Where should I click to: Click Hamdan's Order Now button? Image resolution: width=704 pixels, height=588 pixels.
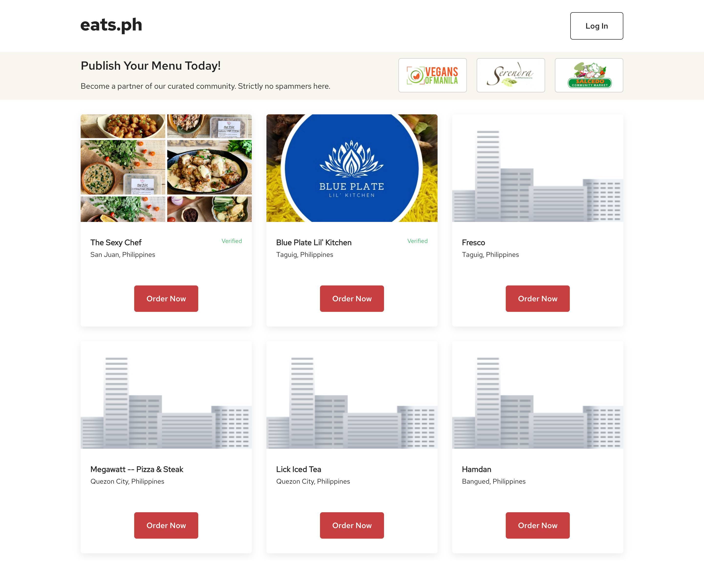pyautogui.click(x=537, y=525)
